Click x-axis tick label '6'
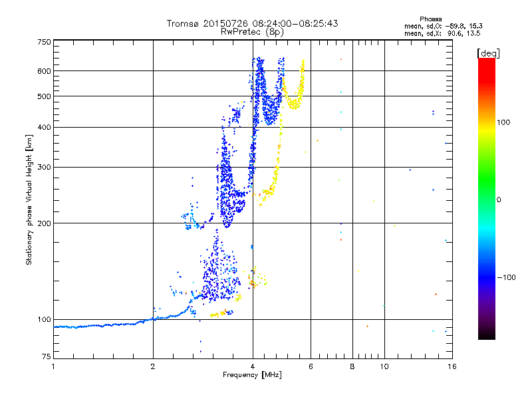The image size is (532, 399). [x=311, y=366]
